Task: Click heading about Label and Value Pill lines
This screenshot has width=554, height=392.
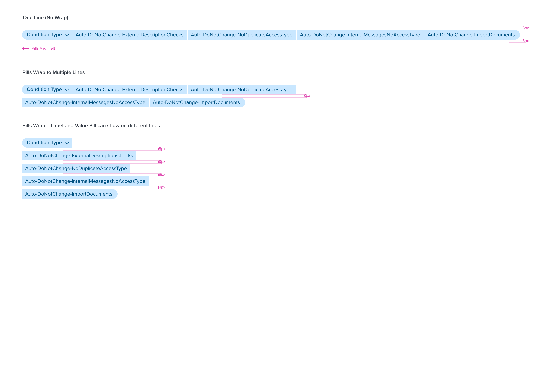Action: coord(91,126)
